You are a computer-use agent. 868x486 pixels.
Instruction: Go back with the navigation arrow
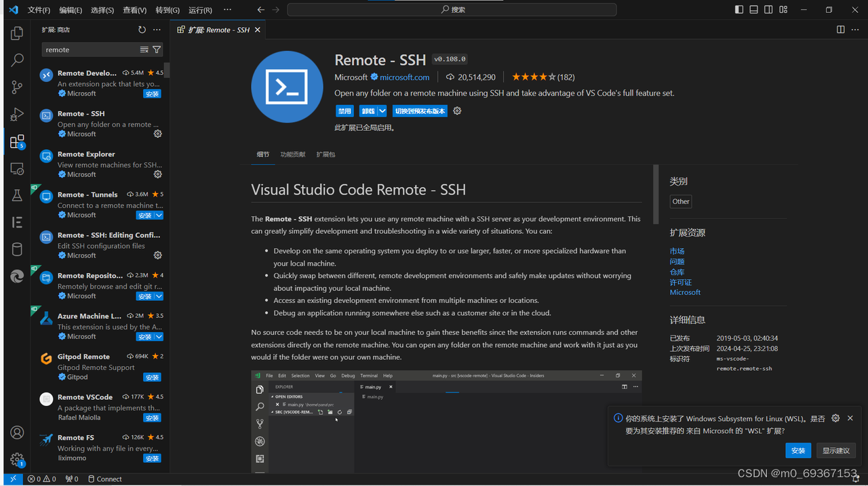pos(261,9)
